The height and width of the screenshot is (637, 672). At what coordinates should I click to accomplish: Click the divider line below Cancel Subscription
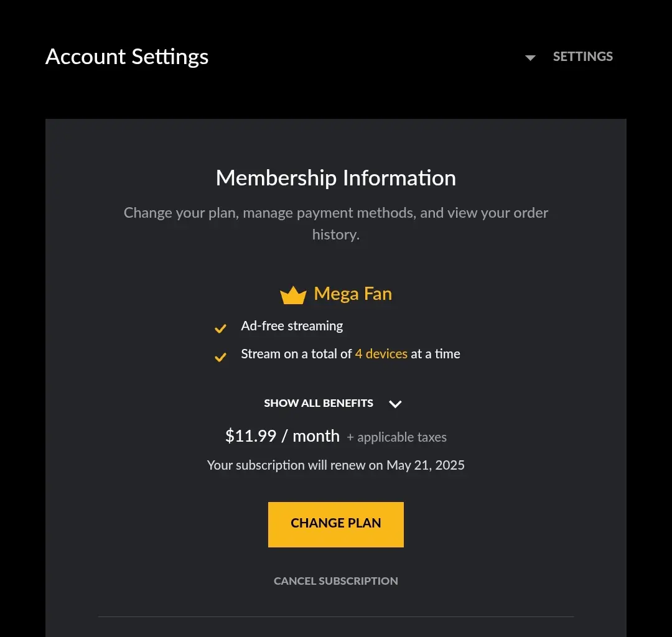336,617
